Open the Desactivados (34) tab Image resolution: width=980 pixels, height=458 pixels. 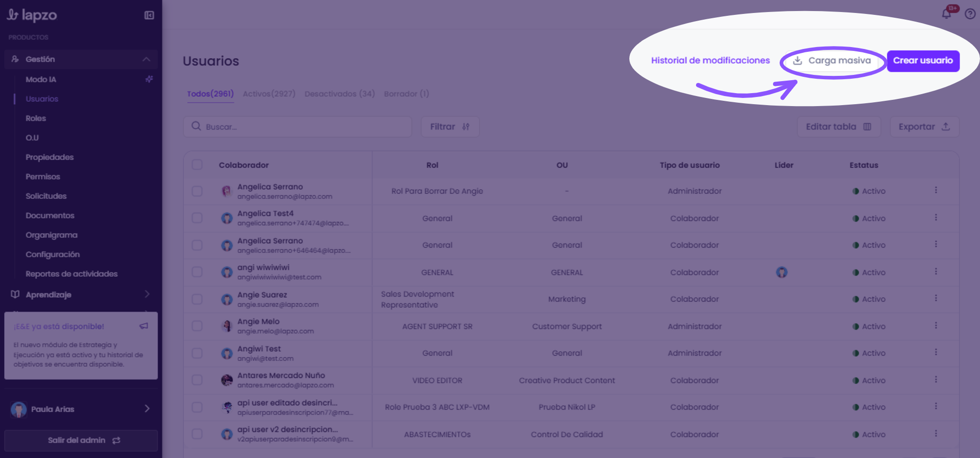(x=340, y=94)
